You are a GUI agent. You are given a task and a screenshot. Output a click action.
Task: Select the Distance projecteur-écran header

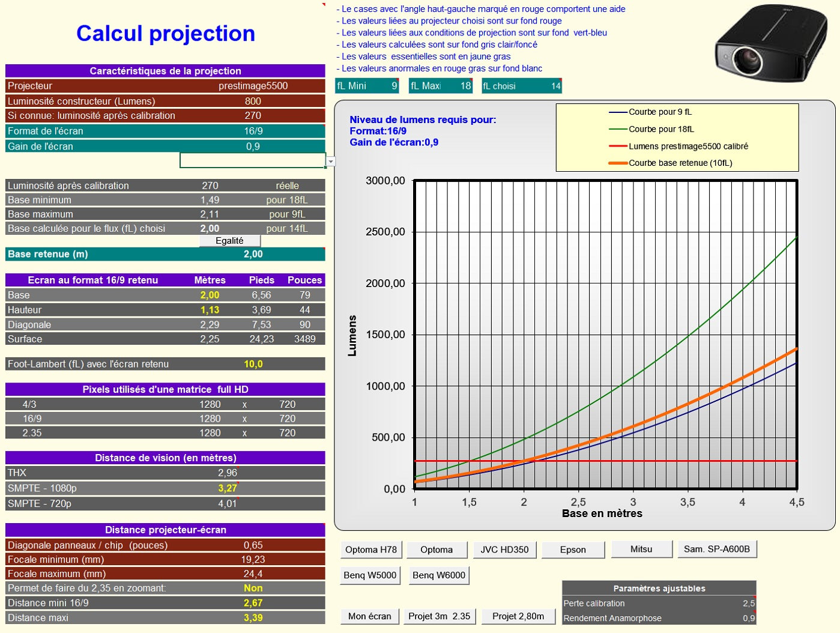tap(165, 530)
